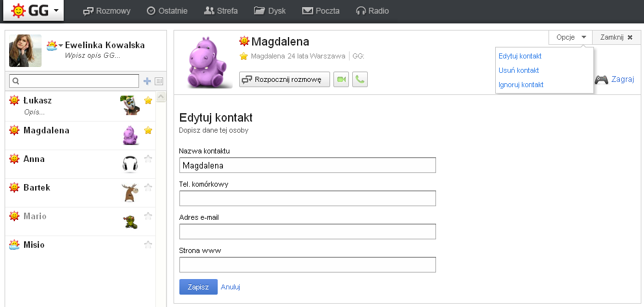Image resolution: width=644 pixels, height=307 pixels.
Task: Click the Nazwa kontaktu field
Action: coord(307,165)
